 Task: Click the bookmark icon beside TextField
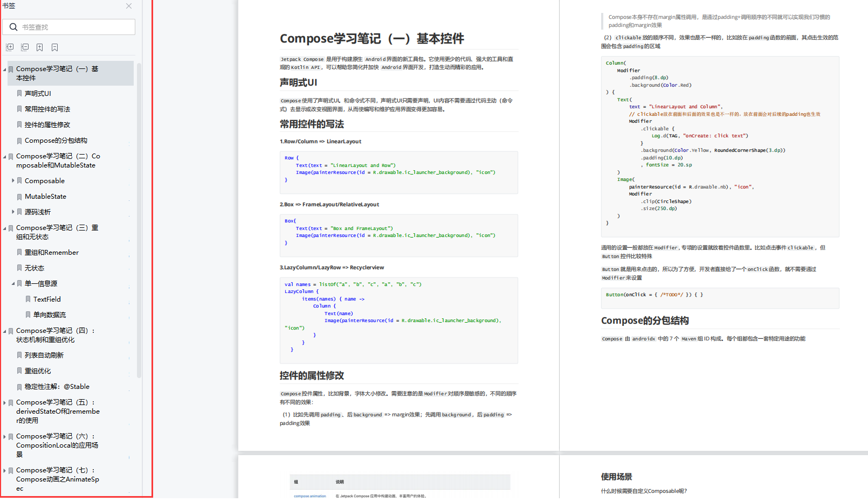click(x=28, y=299)
